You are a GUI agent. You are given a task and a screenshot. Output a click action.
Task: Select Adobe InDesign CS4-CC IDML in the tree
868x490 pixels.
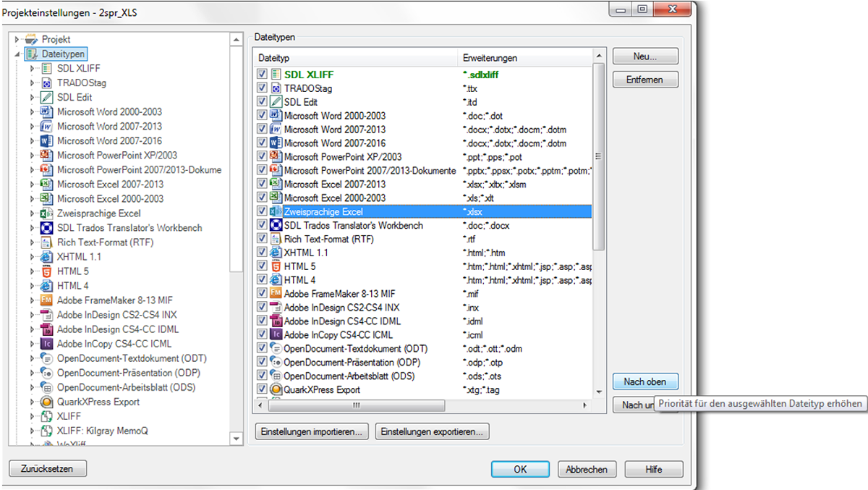click(118, 329)
